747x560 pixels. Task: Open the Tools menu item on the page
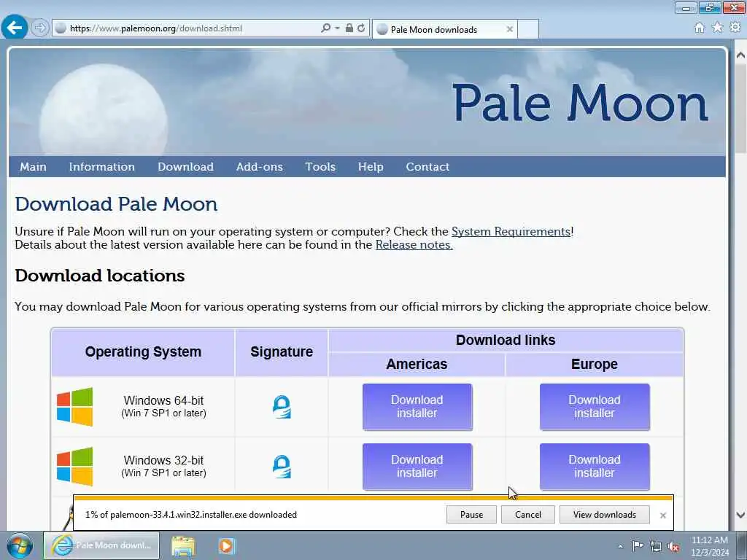[320, 167]
